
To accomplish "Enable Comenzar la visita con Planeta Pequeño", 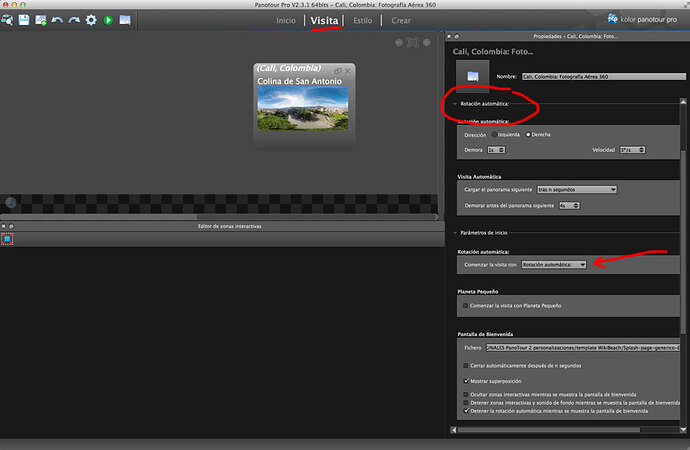I will (x=465, y=305).
